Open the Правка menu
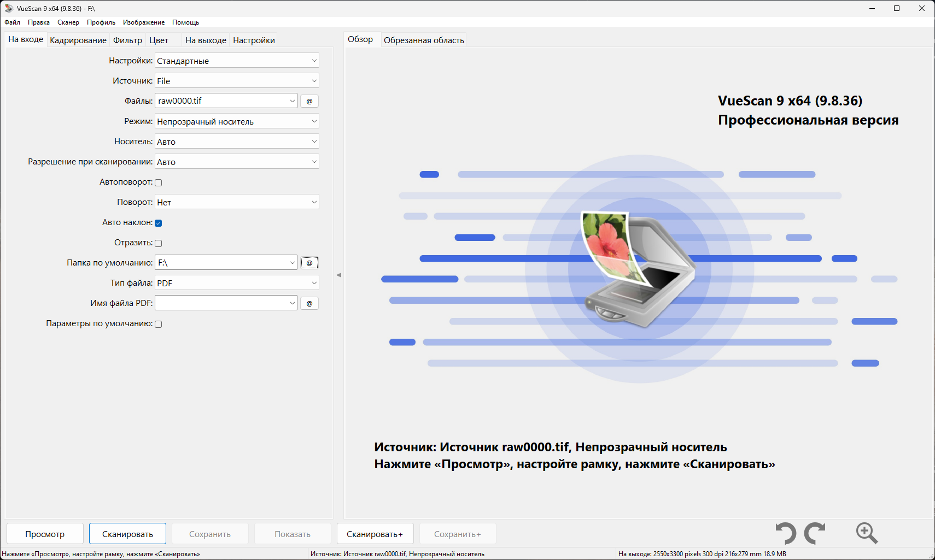 [39, 22]
